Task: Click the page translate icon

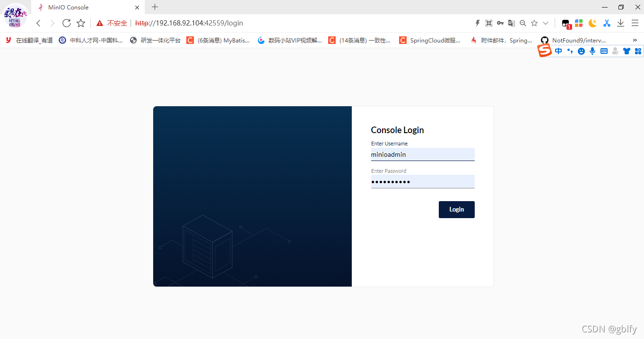Action: pyautogui.click(x=512, y=23)
